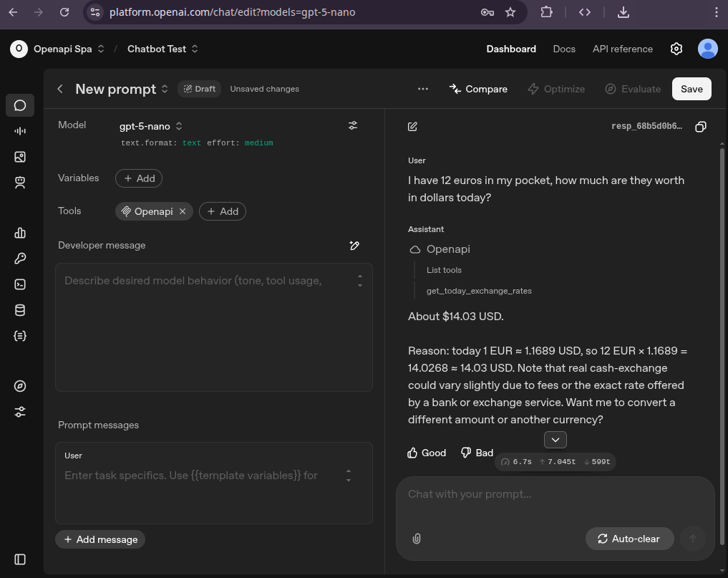Click the model settings sliders icon
Screen dimensions: 728x578
coord(353,125)
